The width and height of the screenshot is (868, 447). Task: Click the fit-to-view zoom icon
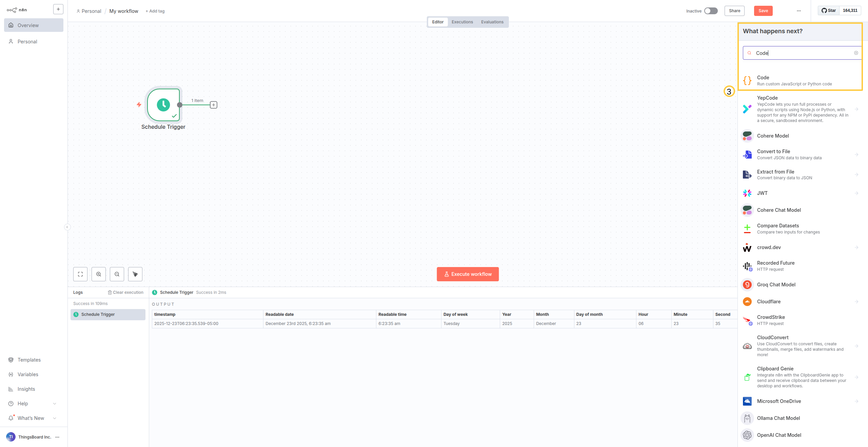(80, 274)
